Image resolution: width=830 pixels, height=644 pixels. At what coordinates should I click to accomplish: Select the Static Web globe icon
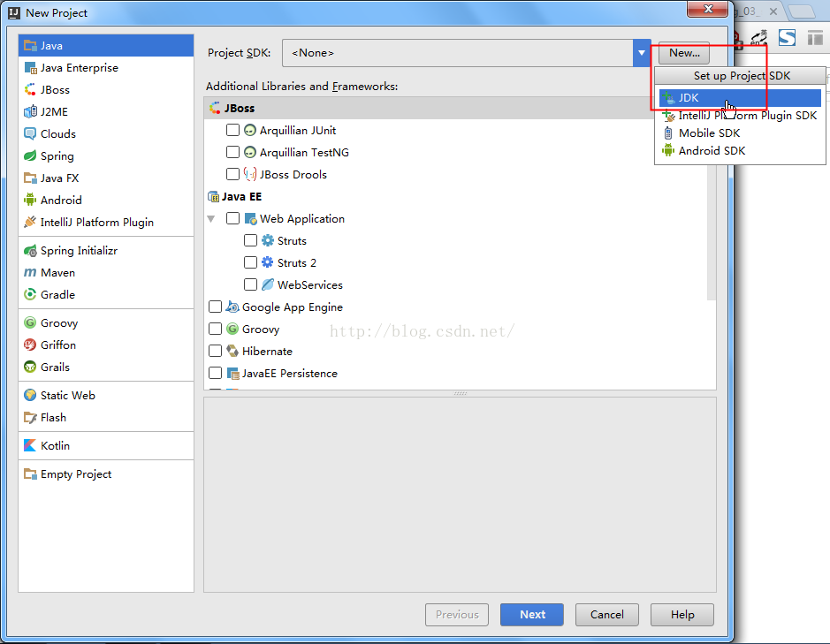(30, 396)
